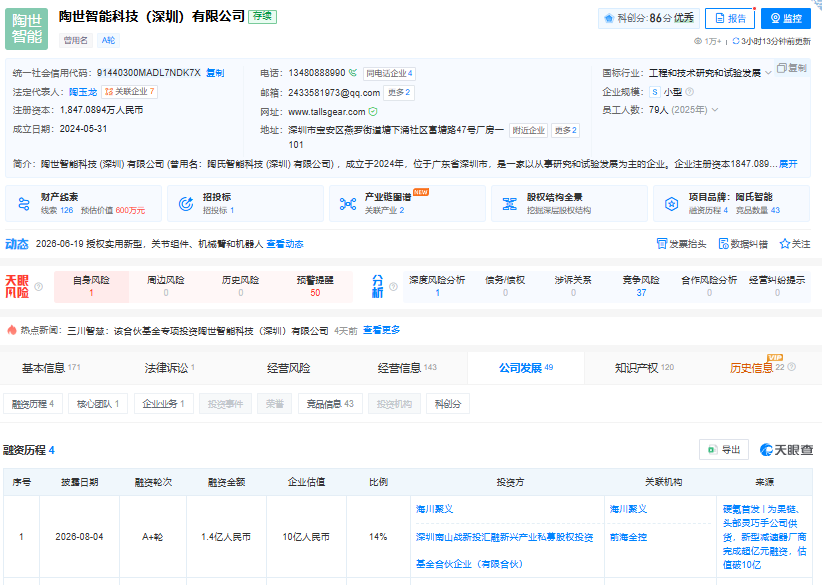Click the 陶世智能 company logo
This screenshot has width=822, height=585.
26,29
